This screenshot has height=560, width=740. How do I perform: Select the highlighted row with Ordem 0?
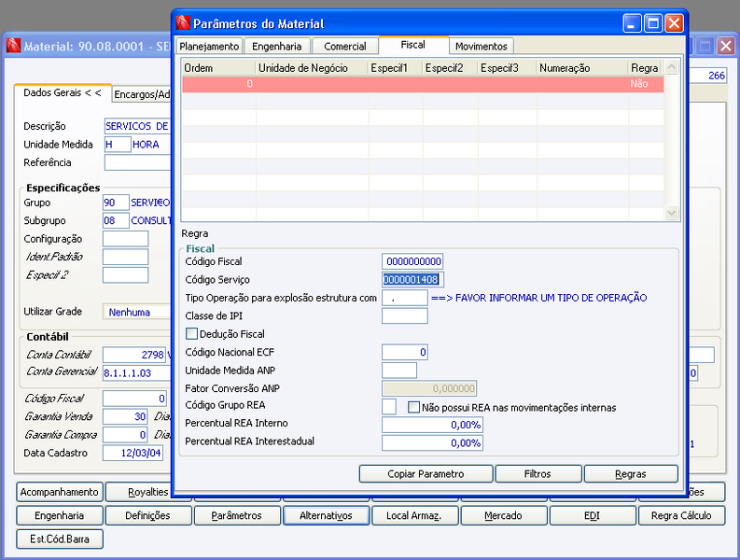point(423,84)
